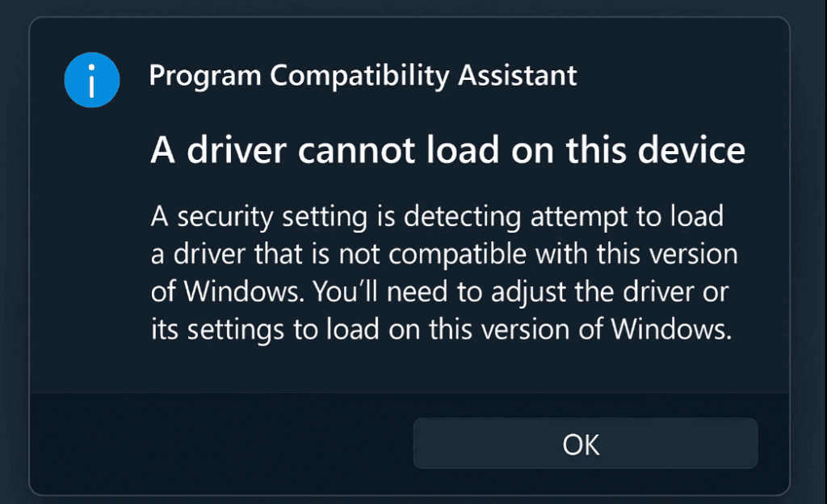Click the line starting "a driver that"
The width and height of the screenshot is (827, 504).
pos(444,254)
